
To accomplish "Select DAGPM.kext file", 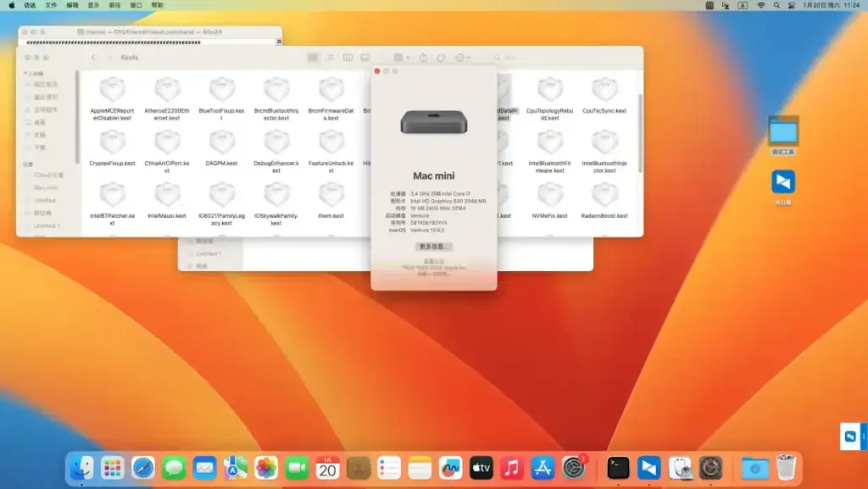I will [221, 147].
